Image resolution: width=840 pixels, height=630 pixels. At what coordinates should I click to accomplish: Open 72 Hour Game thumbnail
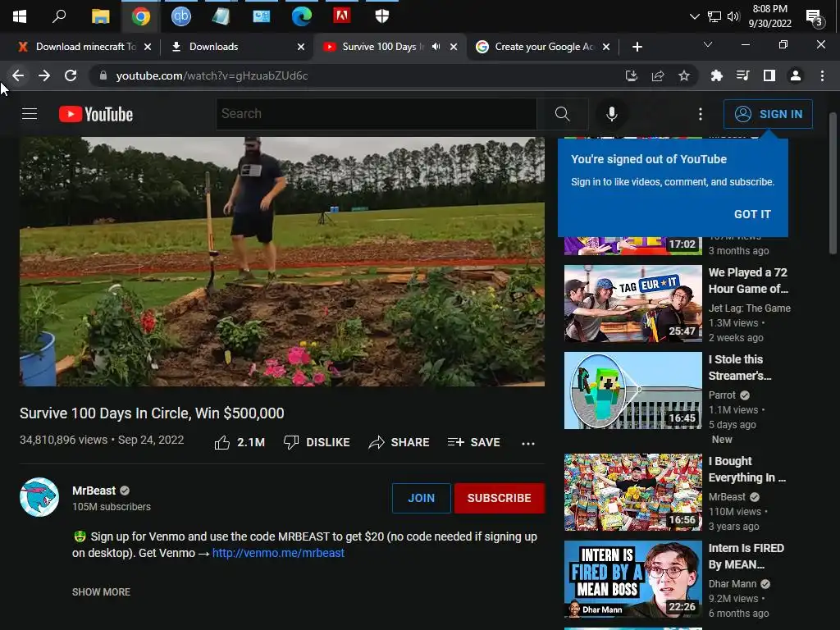tap(633, 304)
